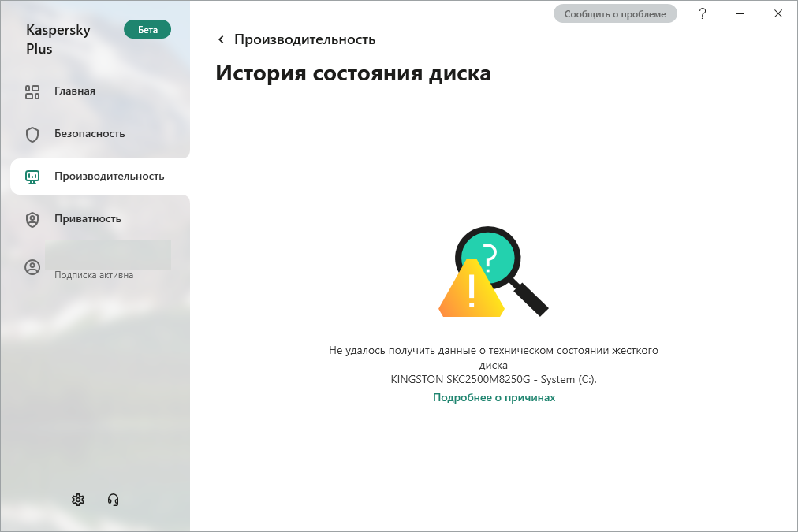This screenshot has height=532, width=798.
Task: Open support via the headset icon
Action: coord(113,500)
